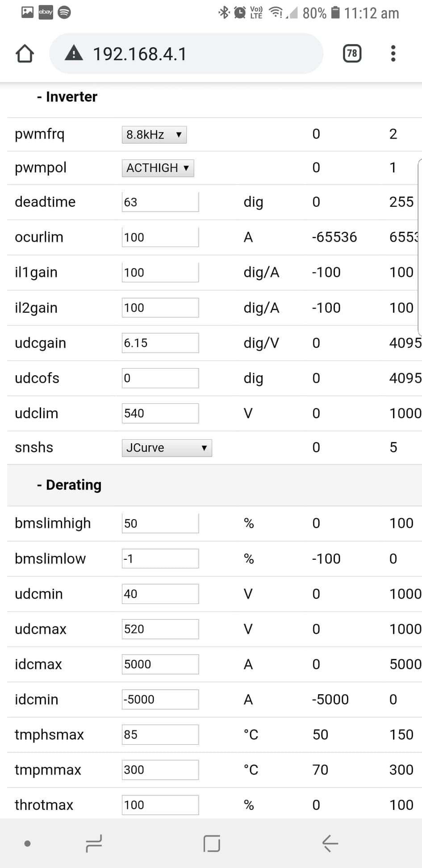Expand the pwmpol ACTHIGH dropdown
The height and width of the screenshot is (868, 422).
pos(158,168)
